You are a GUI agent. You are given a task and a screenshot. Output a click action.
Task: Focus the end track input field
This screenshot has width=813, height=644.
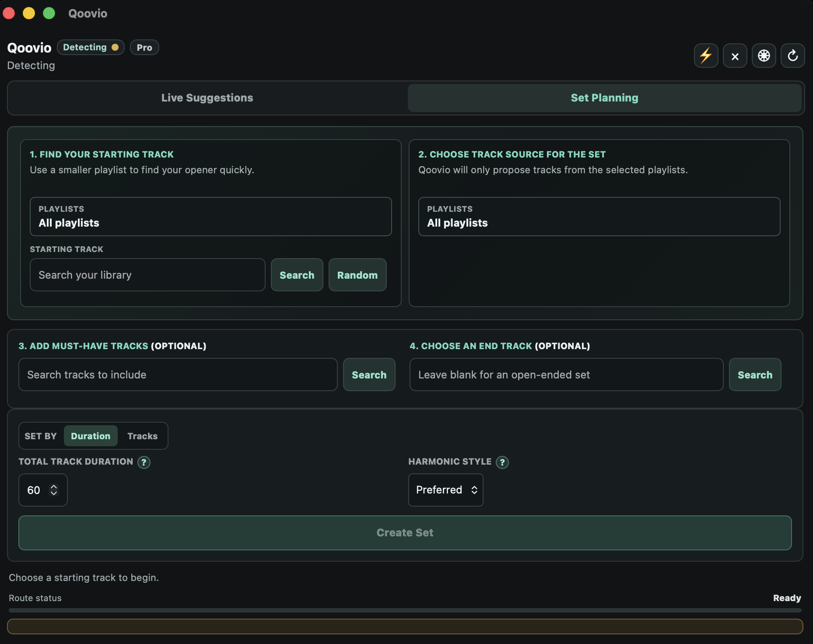pos(566,374)
